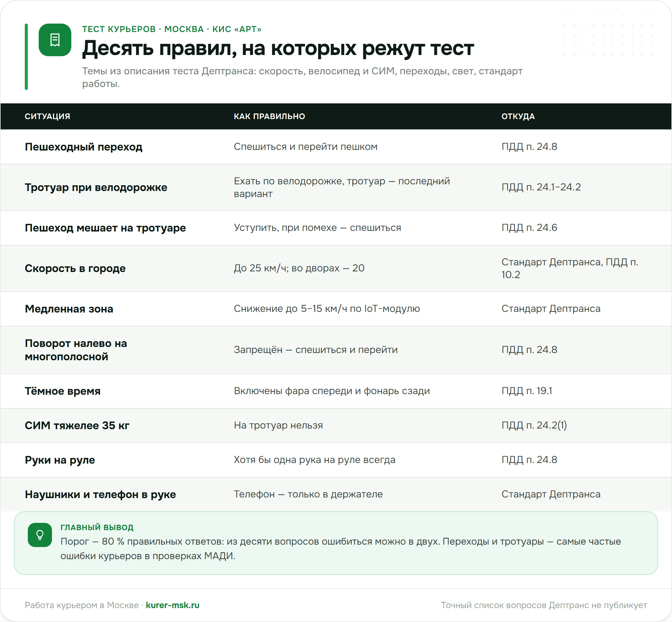
Task: Click the «Как правильно» column header
Action: pyautogui.click(x=269, y=116)
